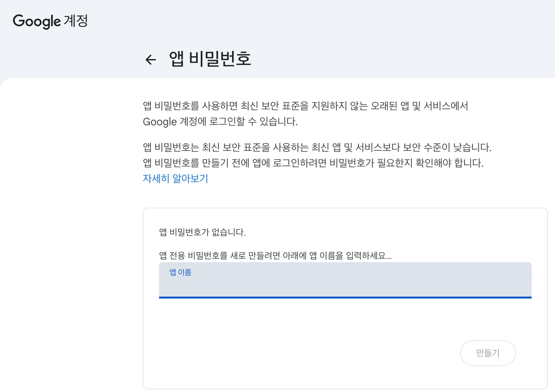The height and width of the screenshot is (392, 555).
Task: Go back using the arrow next to 앱 비밀번호
Action: pos(151,60)
